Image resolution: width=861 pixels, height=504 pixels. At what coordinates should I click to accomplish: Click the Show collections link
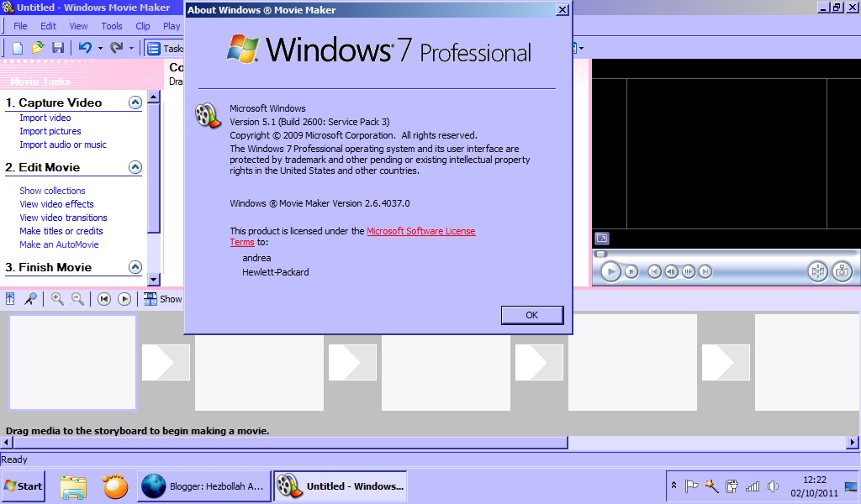point(52,191)
